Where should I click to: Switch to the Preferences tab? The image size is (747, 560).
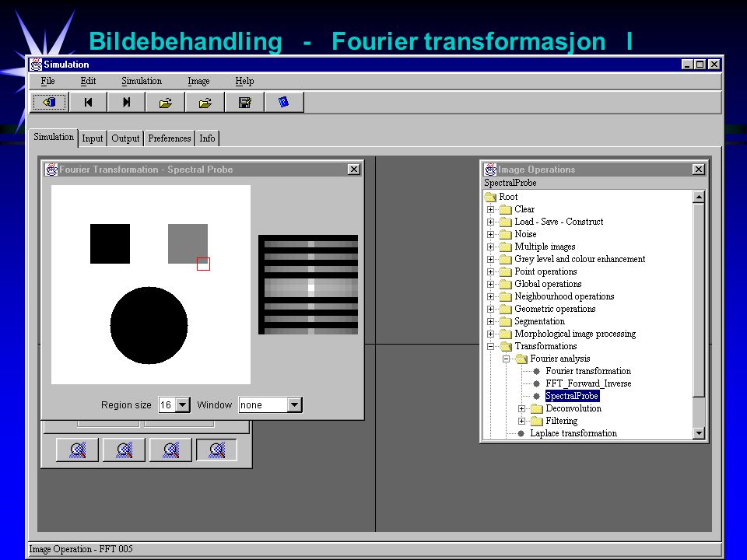[169, 138]
